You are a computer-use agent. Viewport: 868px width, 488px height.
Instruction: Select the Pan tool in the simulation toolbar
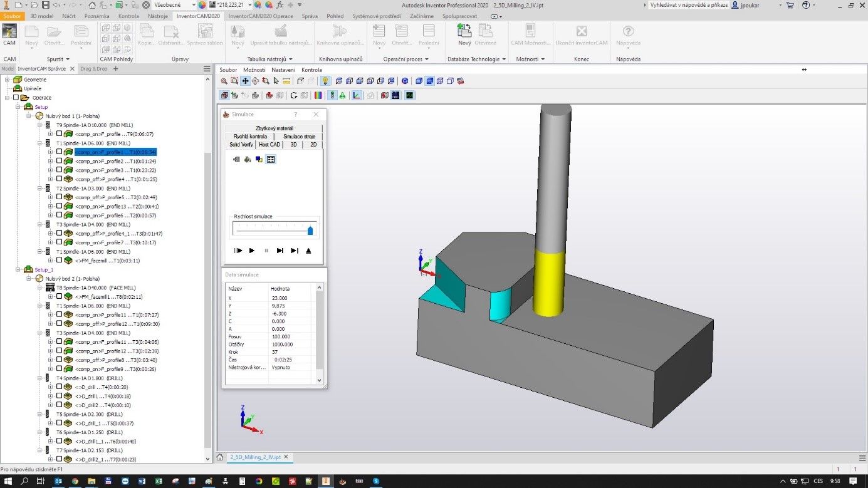click(x=245, y=81)
